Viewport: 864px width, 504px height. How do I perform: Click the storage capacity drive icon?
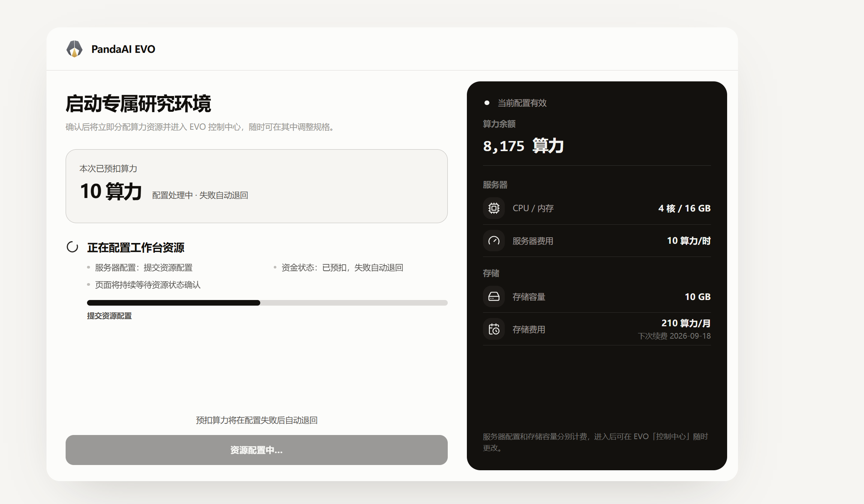[x=494, y=297]
